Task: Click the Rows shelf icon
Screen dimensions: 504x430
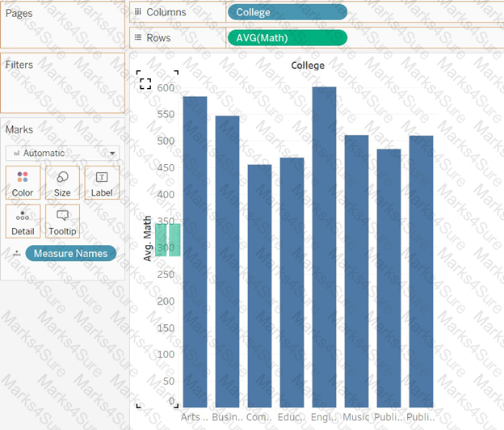Action: point(138,38)
